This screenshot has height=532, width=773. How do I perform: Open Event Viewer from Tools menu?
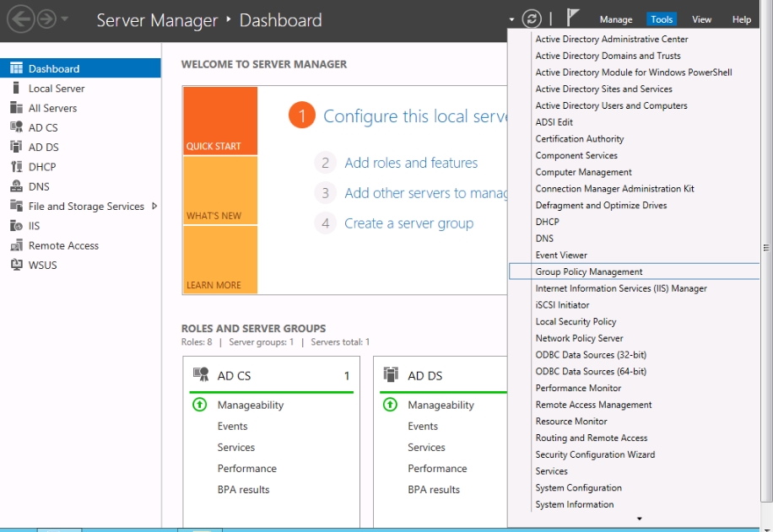point(561,255)
